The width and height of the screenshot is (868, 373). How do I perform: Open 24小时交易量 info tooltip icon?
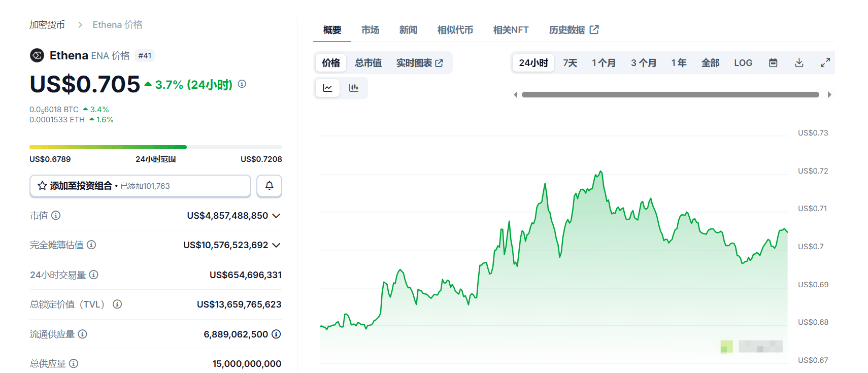(x=94, y=275)
